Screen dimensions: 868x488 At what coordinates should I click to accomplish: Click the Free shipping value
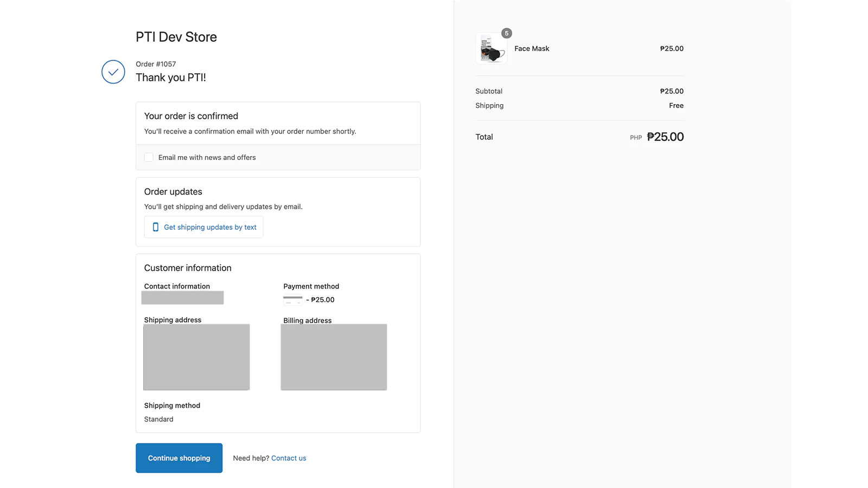pyautogui.click(x=676, y=106)
